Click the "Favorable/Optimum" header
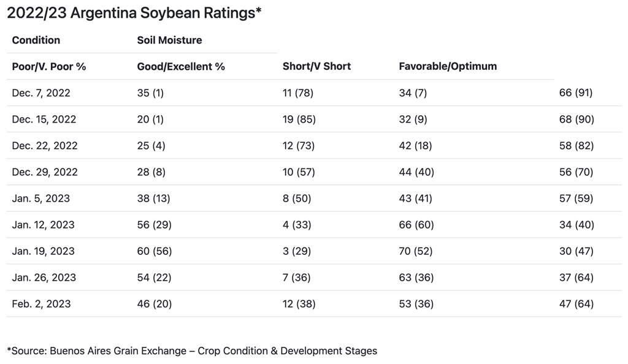Viewport: 628px width, 364px height. tap(448, 66)
